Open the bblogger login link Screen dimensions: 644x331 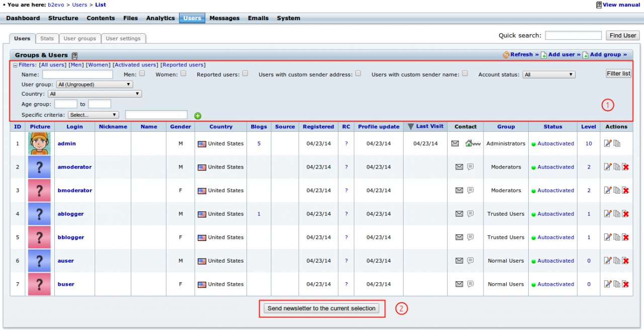click(x=71, y=237)
